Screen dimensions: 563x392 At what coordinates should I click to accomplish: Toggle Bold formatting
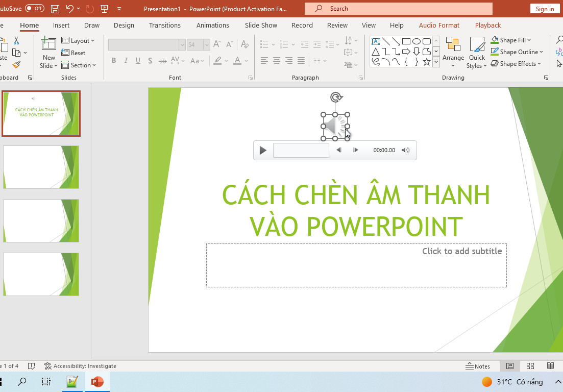[114, 61]
